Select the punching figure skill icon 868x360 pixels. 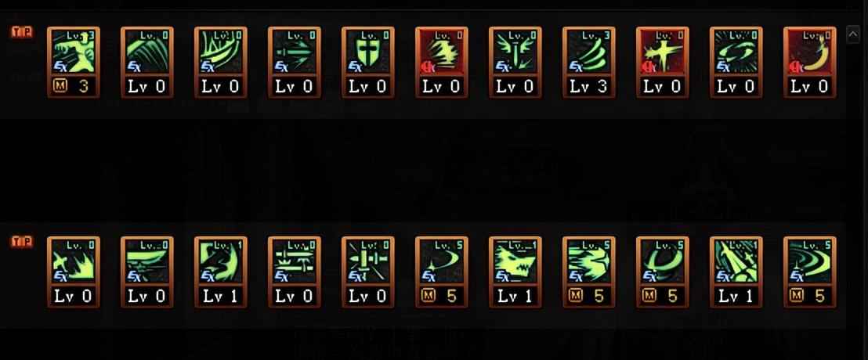tap(74, 52)
